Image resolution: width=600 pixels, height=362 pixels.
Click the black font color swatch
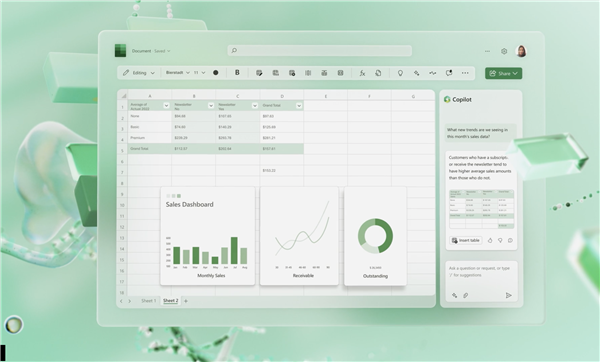[216, 73]
